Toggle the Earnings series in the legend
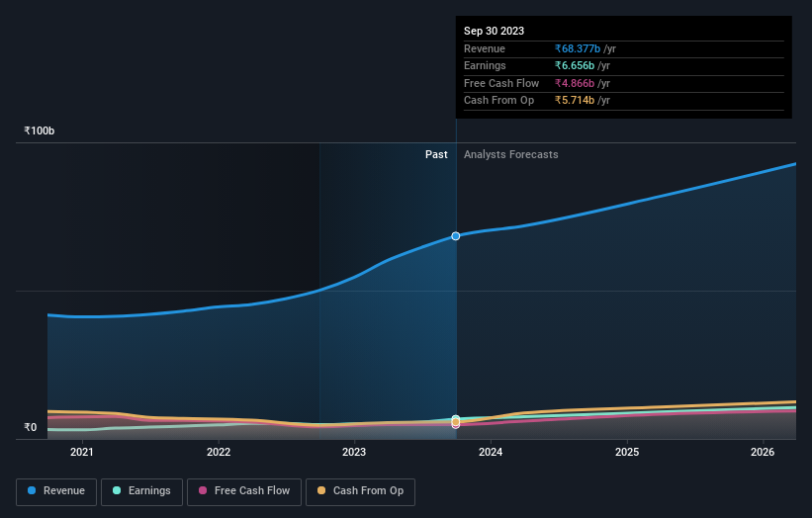Image resolution: width=812 pixels, height=518 pixels. pyautogui.click(x=141, y=491)
